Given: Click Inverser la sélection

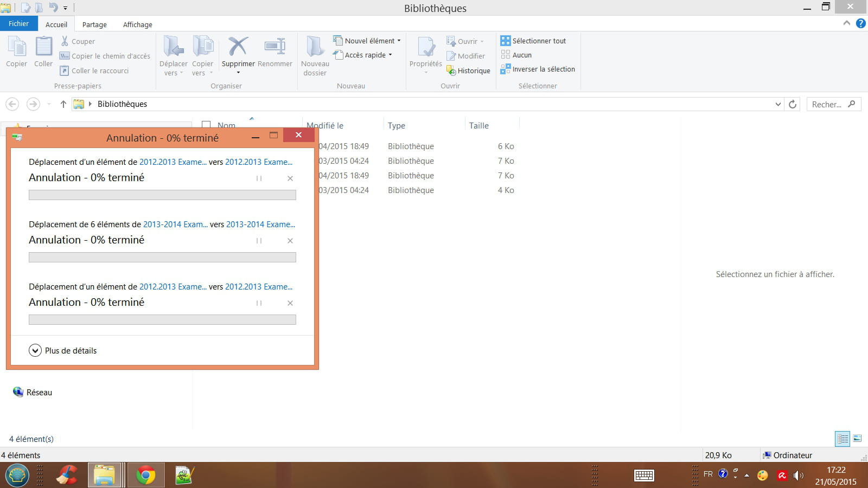Looking at the screenshot, I should pos(538,69).
